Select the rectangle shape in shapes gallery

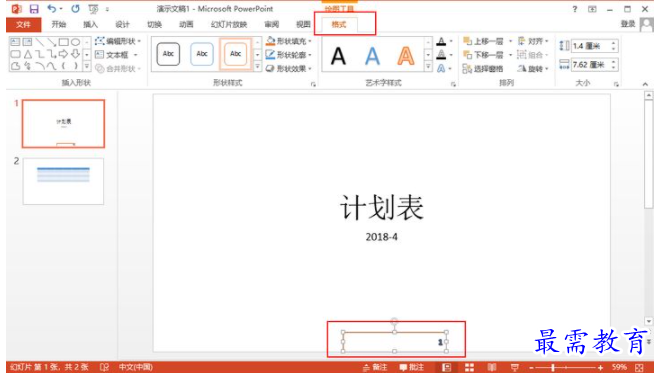(64, 42)
